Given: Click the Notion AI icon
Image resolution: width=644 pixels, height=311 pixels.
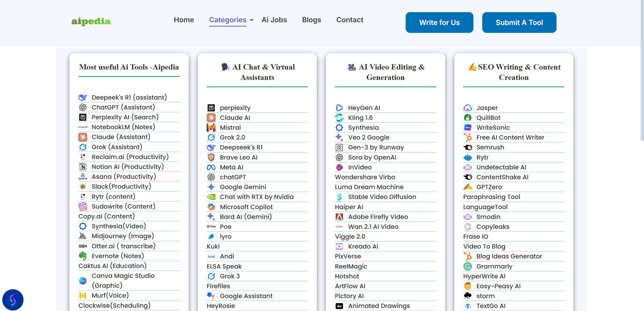Looking at the screenshot, I should 83,167.
